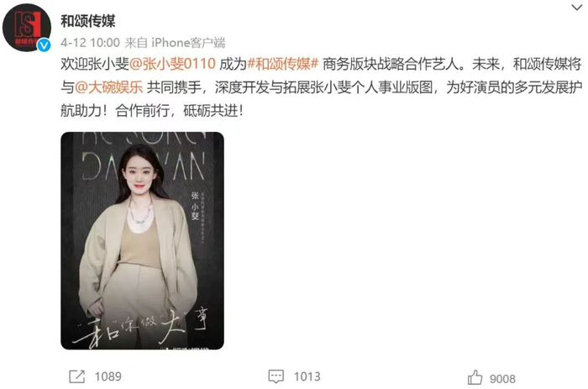The image size is (588, 389).
Task: Click the 来自 iPhone客户端 source label
Action: (175, 43)
